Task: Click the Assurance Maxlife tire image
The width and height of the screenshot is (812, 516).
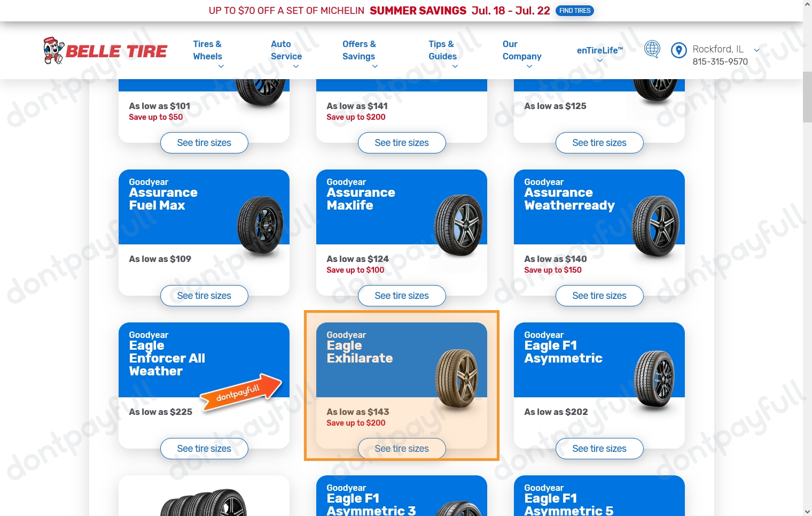Action: click(459, 225)
